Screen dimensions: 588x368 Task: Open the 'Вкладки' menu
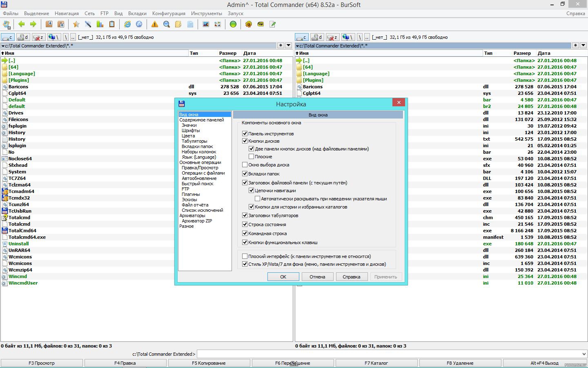coord(137,13)
